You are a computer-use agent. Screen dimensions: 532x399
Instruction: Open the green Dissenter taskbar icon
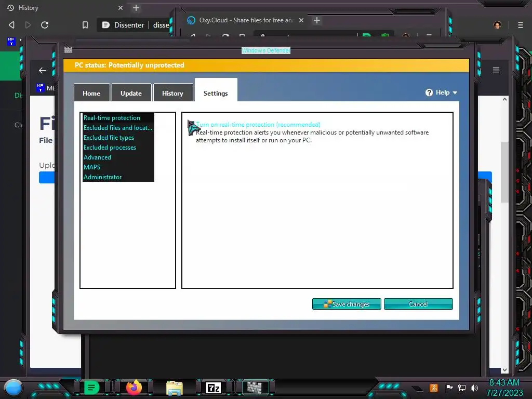coord(91,388)
